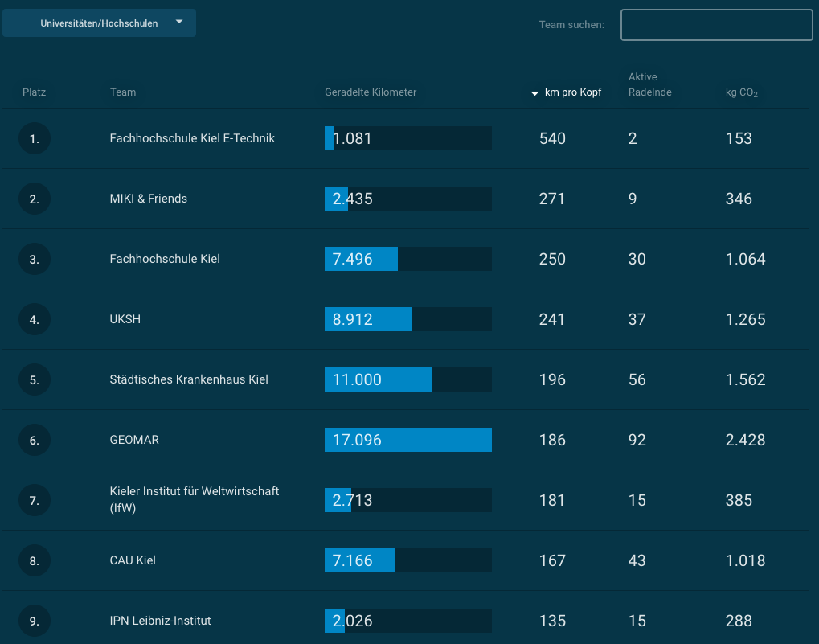
Task: Click rank 6 circle badge
Action: 35,440
